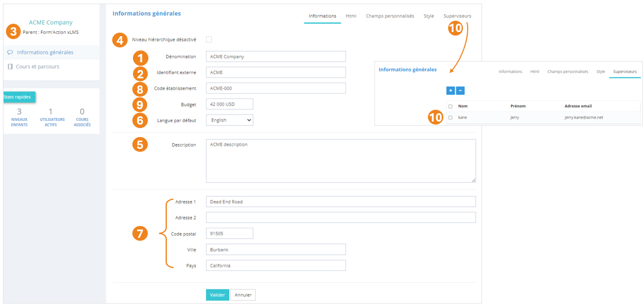This screenshot has width=644, height=306.
Task: Tick the select-all checkbox in Nom header
Action: point(451,107)
